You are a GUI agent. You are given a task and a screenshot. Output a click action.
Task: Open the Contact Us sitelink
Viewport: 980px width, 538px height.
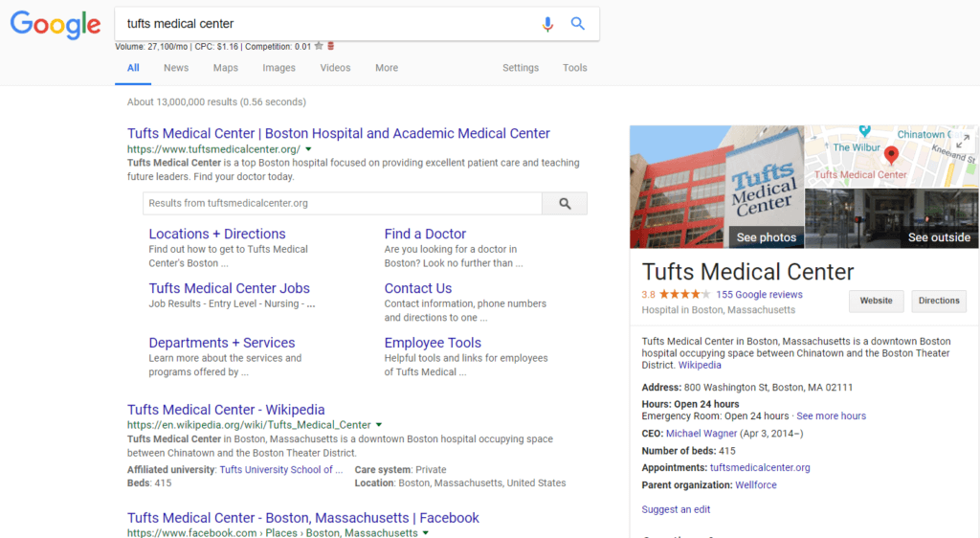pyautogui.click(x=418, y=288)
